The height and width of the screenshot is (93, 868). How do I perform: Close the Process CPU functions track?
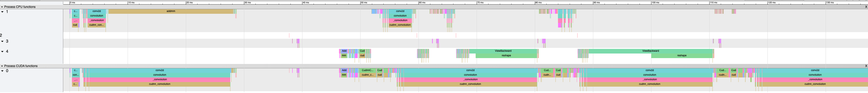[866, 7]
